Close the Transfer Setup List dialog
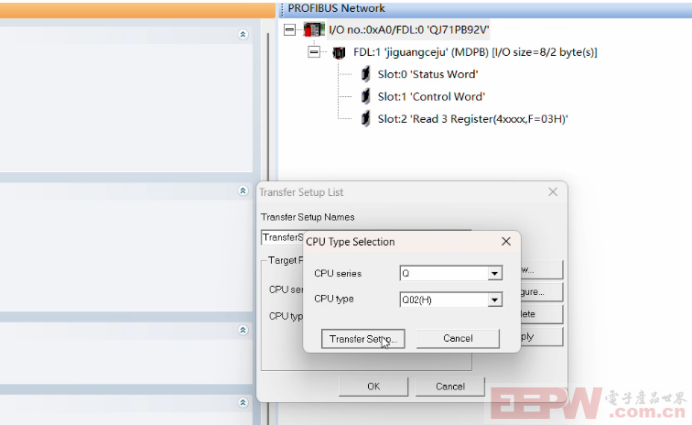 [x=553, y=192]
